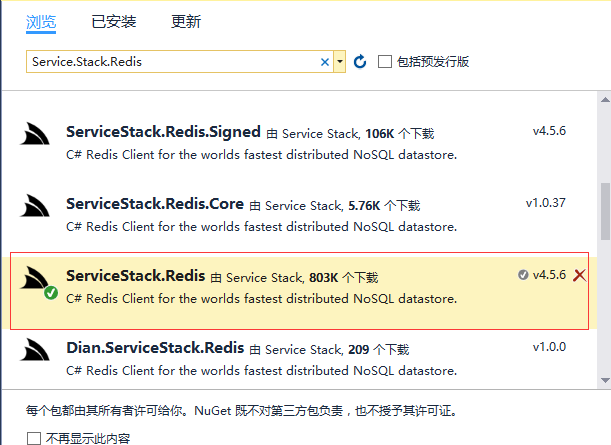Clear the search text with the X
Viewport: 611px width, 445px height.
click(325, 62)
